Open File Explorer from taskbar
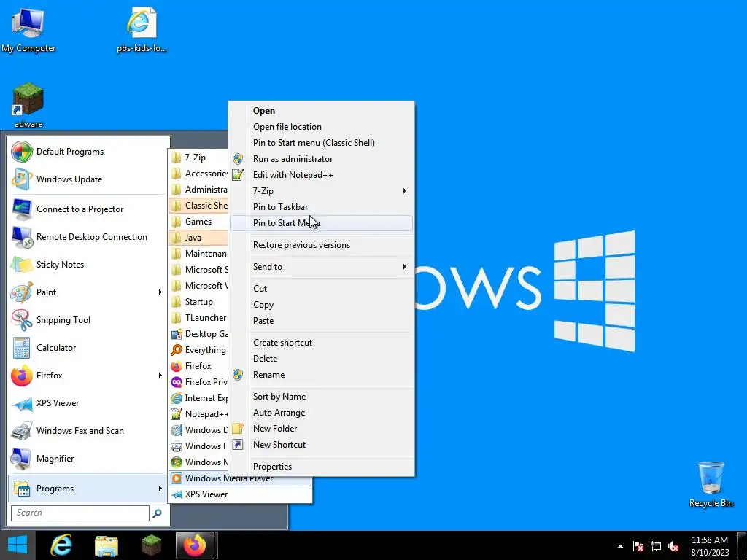 tap(107, 545)
